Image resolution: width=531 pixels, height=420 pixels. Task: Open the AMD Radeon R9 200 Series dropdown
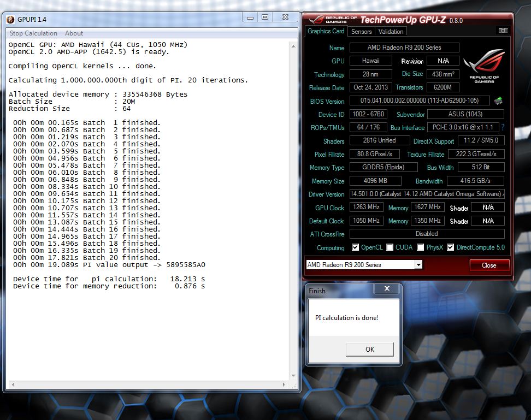click(418, 265)
